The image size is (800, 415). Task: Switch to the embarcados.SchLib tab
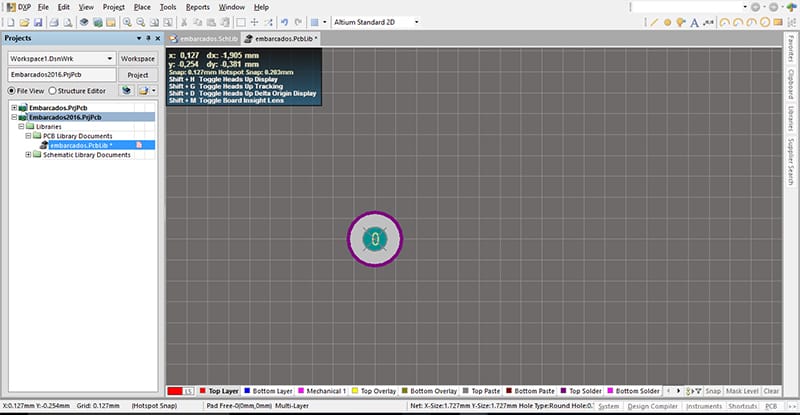[207, 38]
